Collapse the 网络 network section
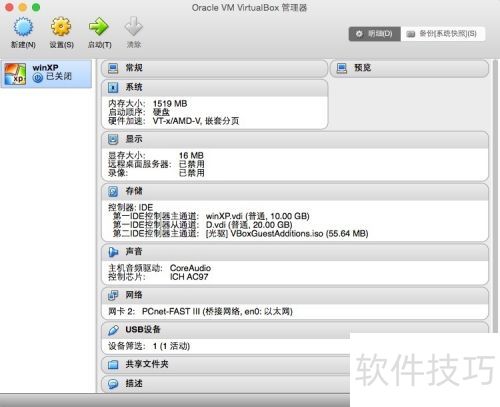 [295, 295]
